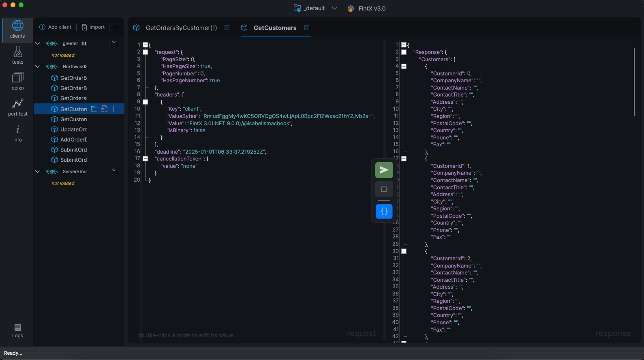Collapse the CustomerId 1 object in response

click(404, 159)
